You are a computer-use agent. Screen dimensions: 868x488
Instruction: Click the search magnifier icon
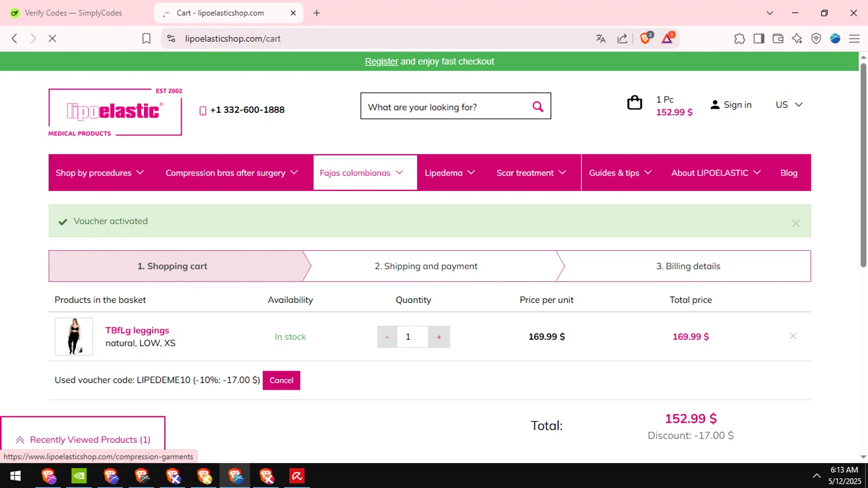point(538,107)
